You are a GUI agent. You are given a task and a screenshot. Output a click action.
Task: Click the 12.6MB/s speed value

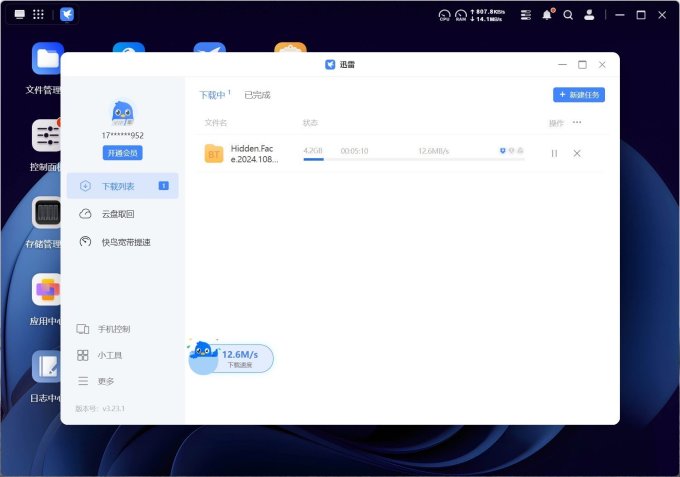[434, 151]
